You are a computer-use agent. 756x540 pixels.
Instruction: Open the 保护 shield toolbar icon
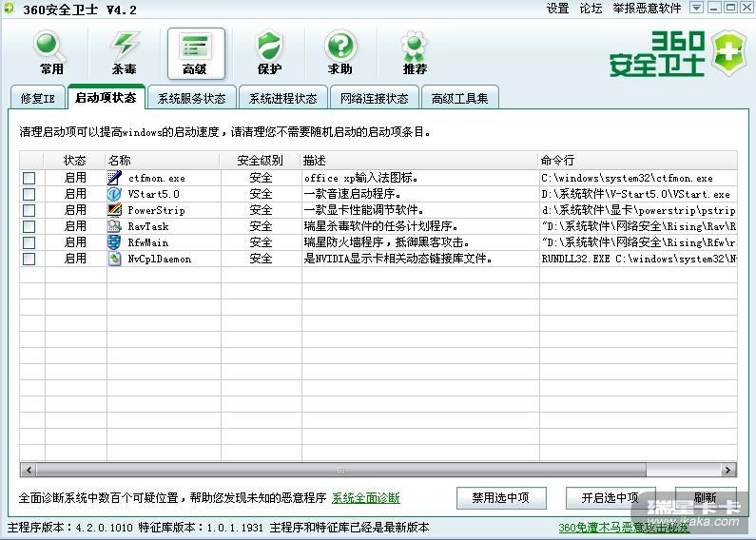point(269,52)
